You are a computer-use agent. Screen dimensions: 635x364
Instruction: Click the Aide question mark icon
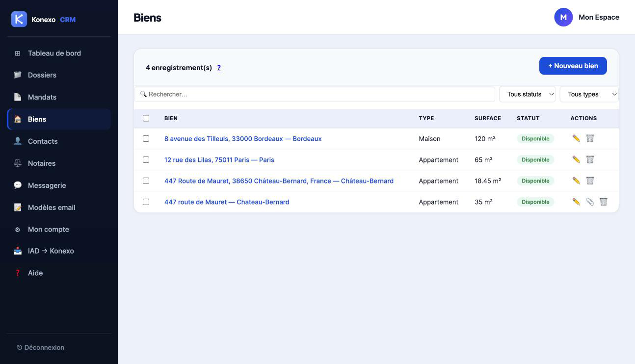tap(18, 273)
